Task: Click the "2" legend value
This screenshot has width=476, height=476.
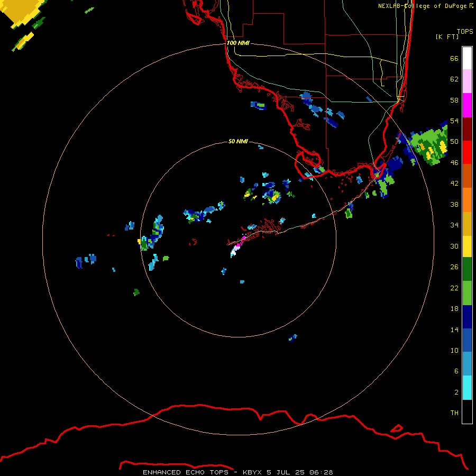Action: (x=456, y=392)
